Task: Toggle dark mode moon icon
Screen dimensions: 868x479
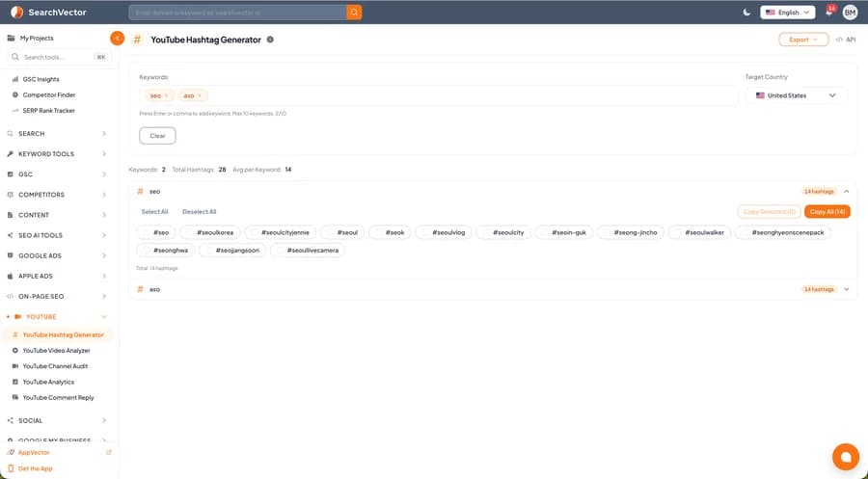Action: (x=746, y=13)
